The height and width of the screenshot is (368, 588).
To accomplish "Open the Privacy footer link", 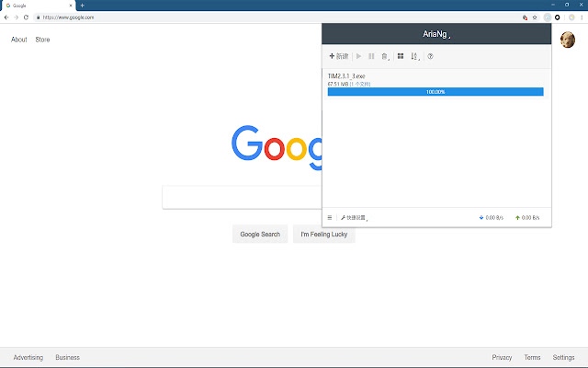I will (x=502, y=358).
